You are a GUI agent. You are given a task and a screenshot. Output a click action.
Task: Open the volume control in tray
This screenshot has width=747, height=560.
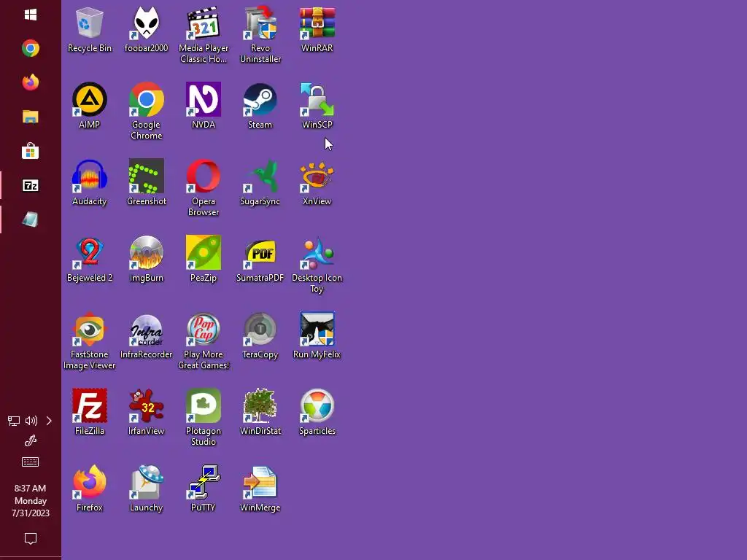click(31, 421)
